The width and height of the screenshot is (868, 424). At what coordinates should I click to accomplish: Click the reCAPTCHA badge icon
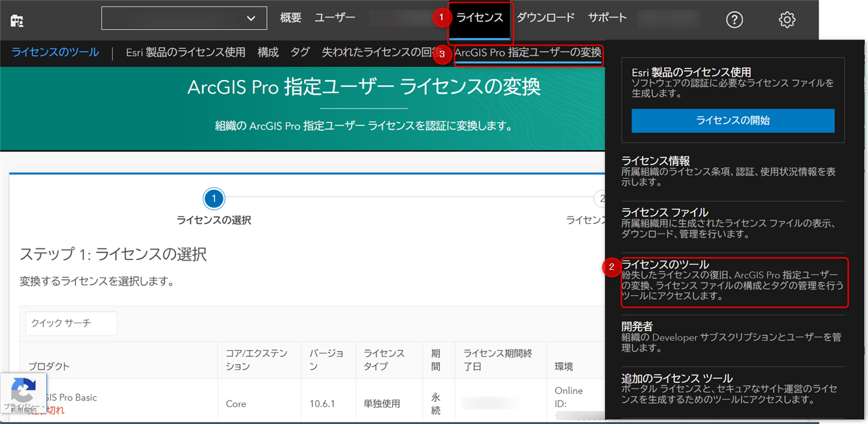(x=23, y=393)
